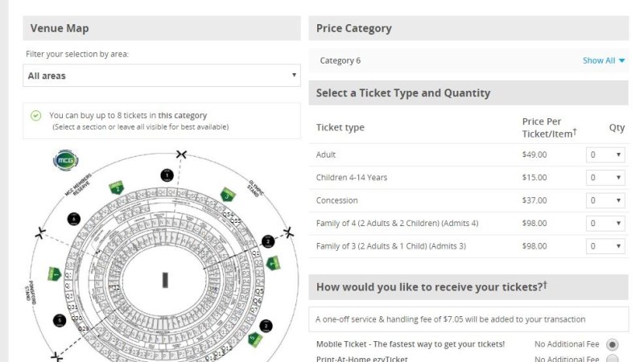Open the All areas filter dropdown
Image resolution: width=644 pixels, height=362 pixels.
[x=162, y=76]
